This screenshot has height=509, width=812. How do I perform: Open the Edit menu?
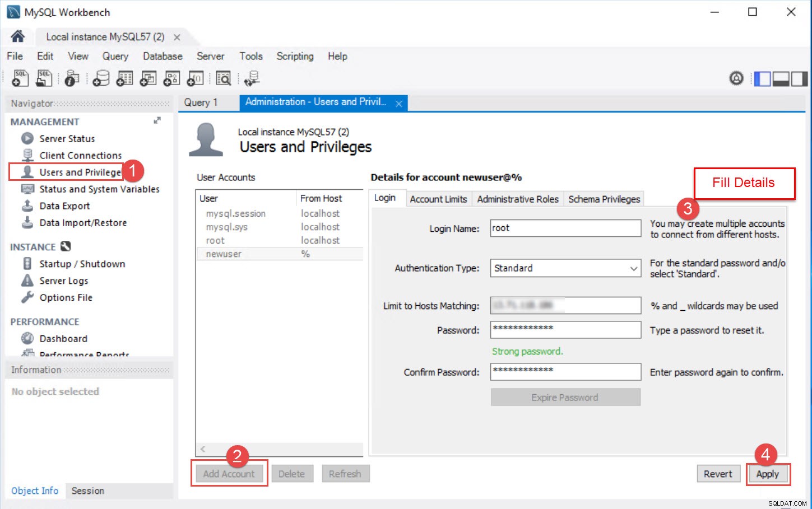coord(45,56)
